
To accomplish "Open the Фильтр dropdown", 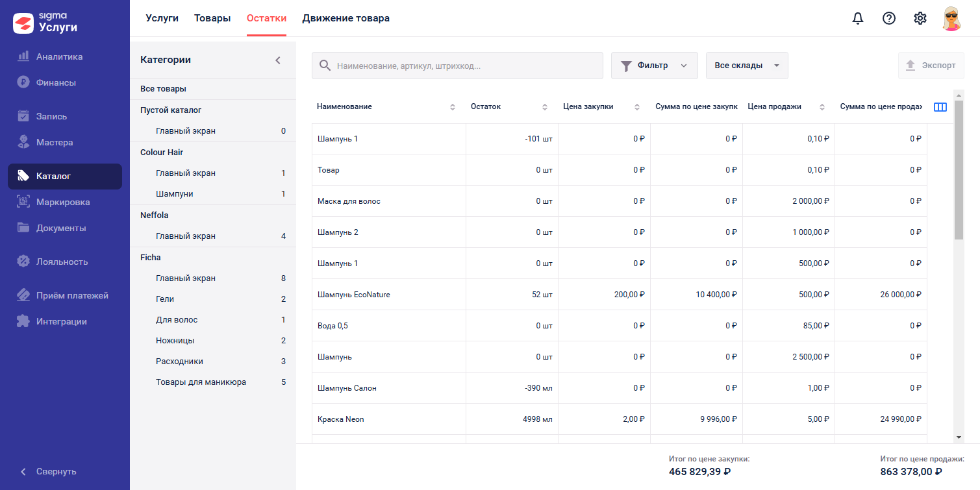I will (x=654, y=66).
